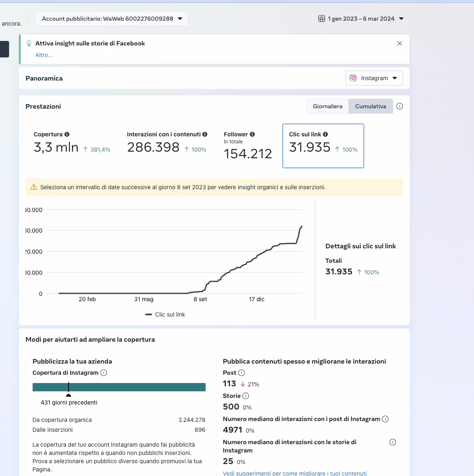Screen dimensions: 474x476
Task: Click the Copertura di Instagram progress bar
Action: pos(119,387)
